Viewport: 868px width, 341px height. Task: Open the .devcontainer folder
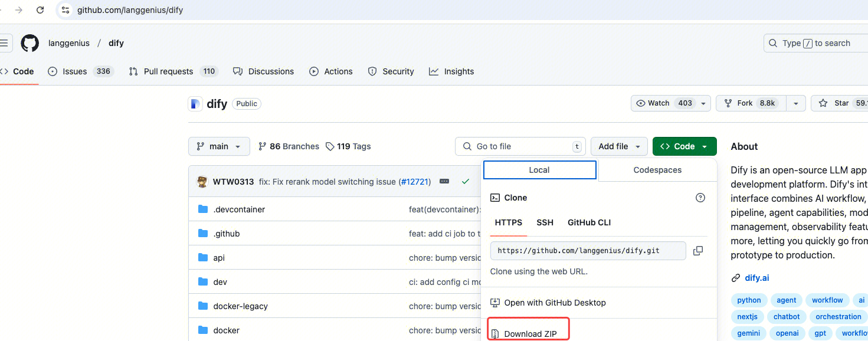point(239,209)
